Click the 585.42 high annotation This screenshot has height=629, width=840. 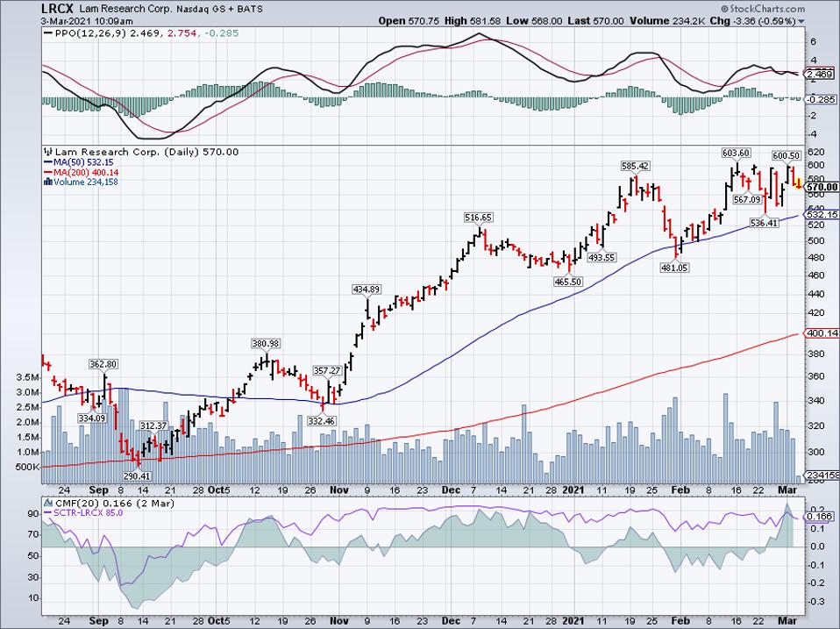point(636,166)
